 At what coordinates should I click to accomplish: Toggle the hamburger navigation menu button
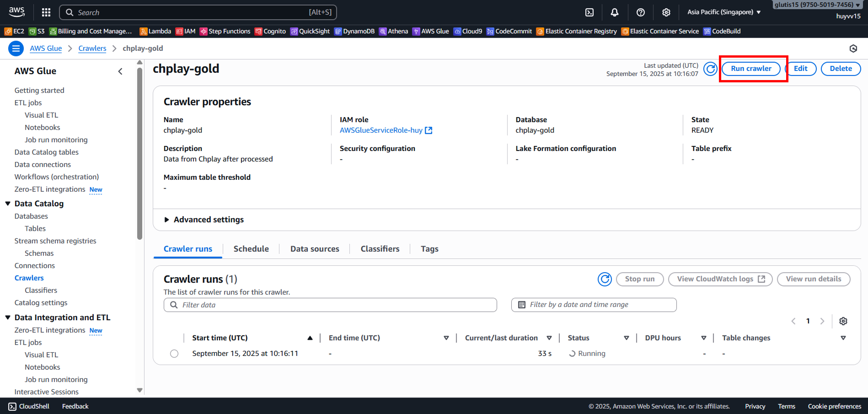tap(16, 48)
